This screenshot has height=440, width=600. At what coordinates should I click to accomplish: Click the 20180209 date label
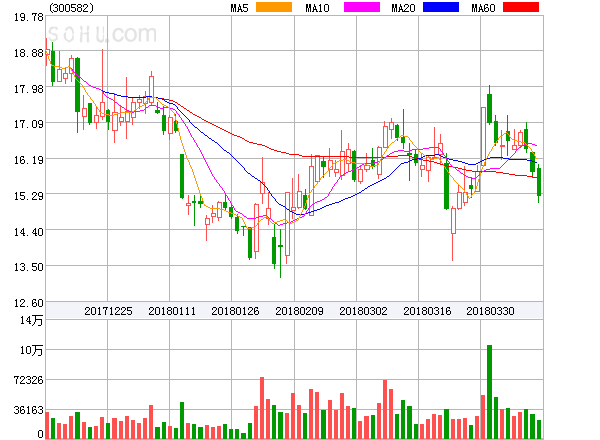point(299,311)
